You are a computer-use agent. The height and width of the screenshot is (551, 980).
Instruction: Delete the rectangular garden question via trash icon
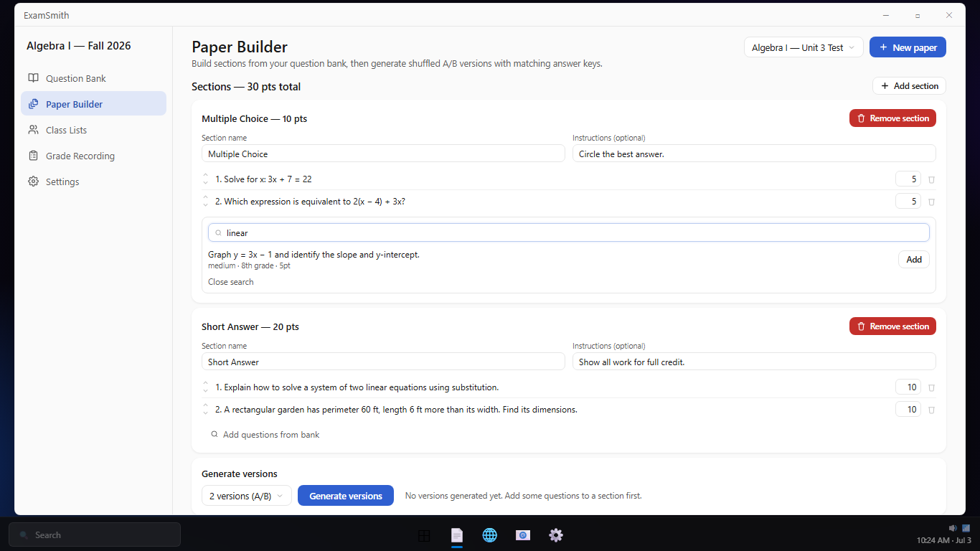(931, 410)
